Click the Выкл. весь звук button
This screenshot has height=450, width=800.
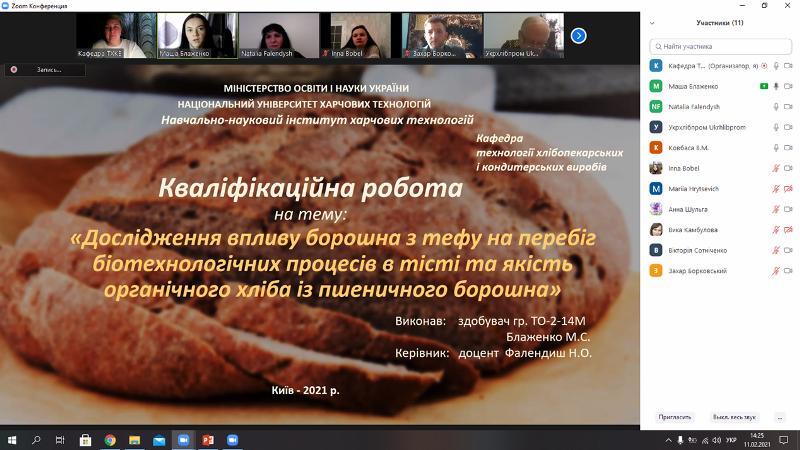tap(734, 417)
